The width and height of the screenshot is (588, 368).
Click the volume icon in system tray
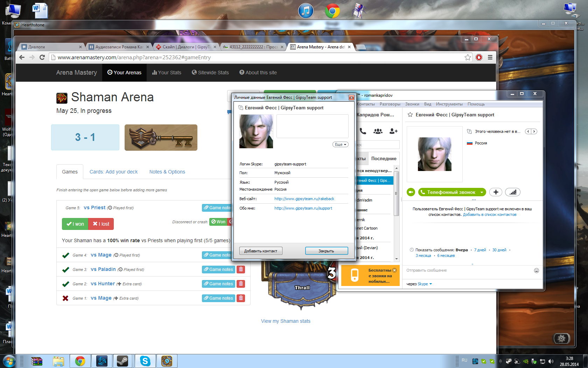(x=551, y=361)
